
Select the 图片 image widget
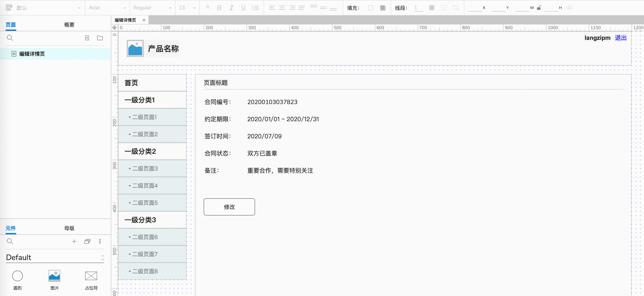[54, 280]
